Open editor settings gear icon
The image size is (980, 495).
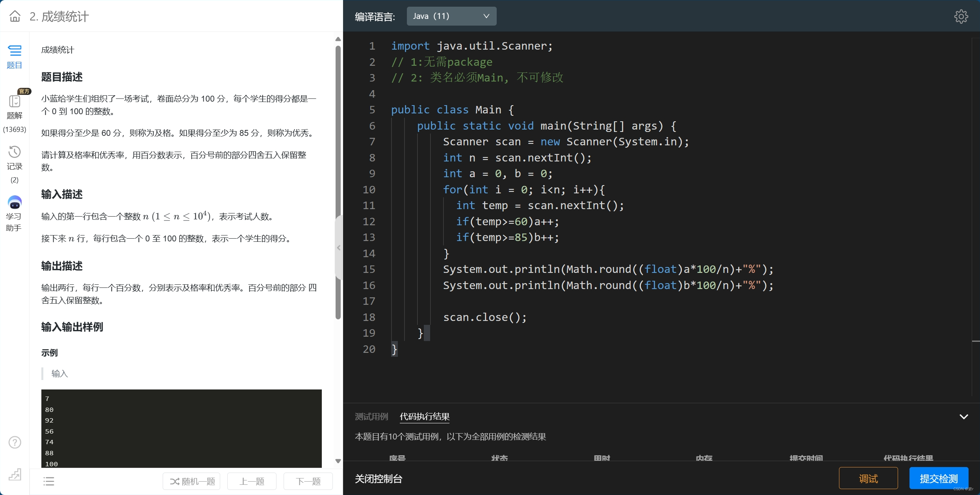[961, 16]
